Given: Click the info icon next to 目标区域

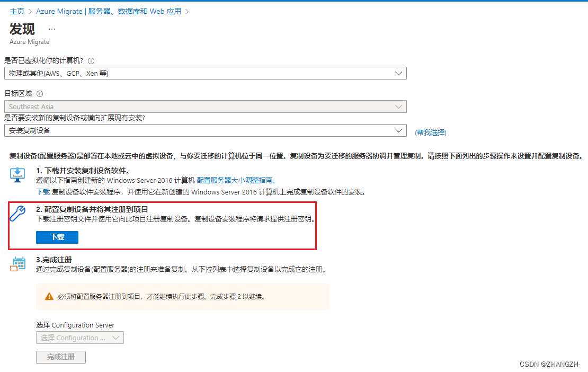Looking at the screenshot, I should click(x=40, y=94).
